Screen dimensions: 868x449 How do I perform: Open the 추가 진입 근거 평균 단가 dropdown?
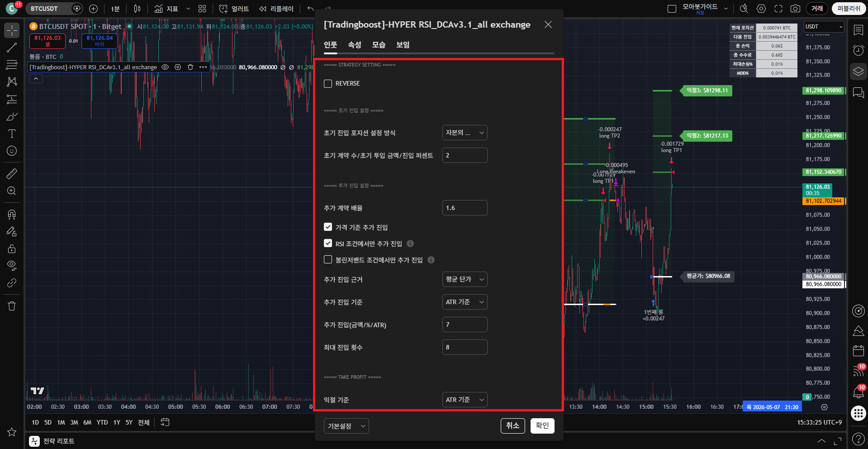click(x=465, y=279)
